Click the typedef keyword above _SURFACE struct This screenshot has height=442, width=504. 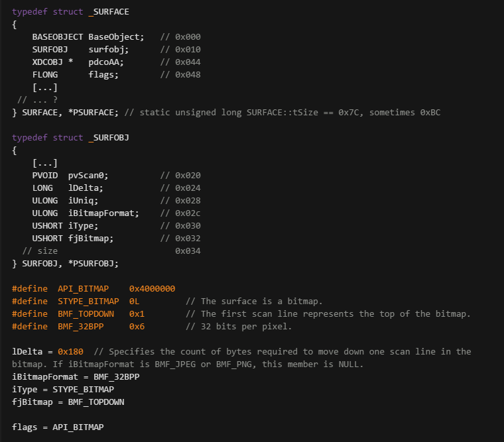pyautogui.click(x=30, y=12)
